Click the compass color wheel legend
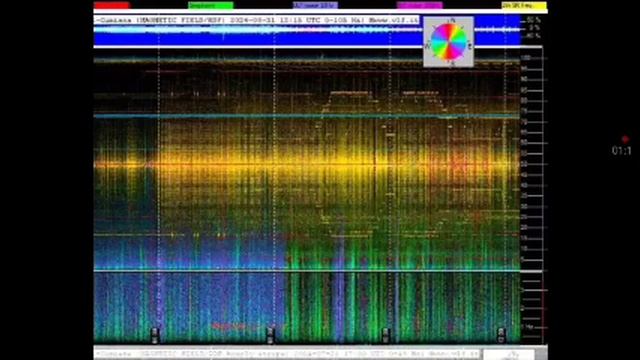This screenshot has width=640, height=360. [449, 42]
